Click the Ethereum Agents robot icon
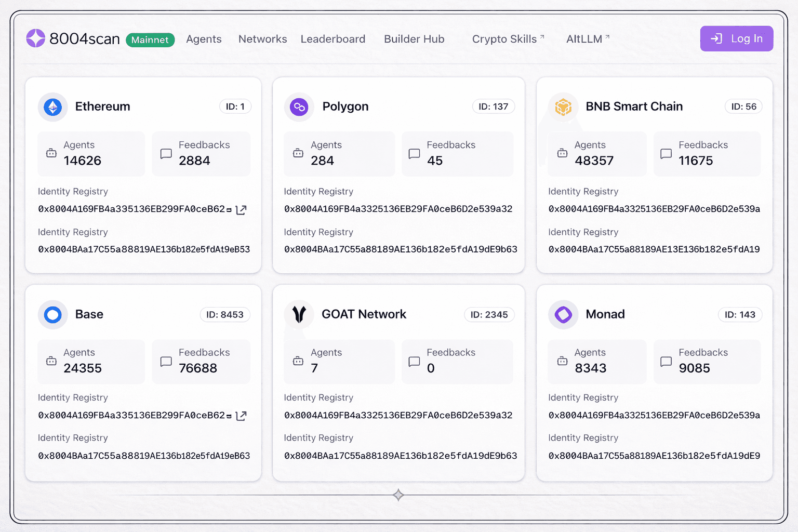This screenshot has width=798, height=532. (x=51, y=153)
